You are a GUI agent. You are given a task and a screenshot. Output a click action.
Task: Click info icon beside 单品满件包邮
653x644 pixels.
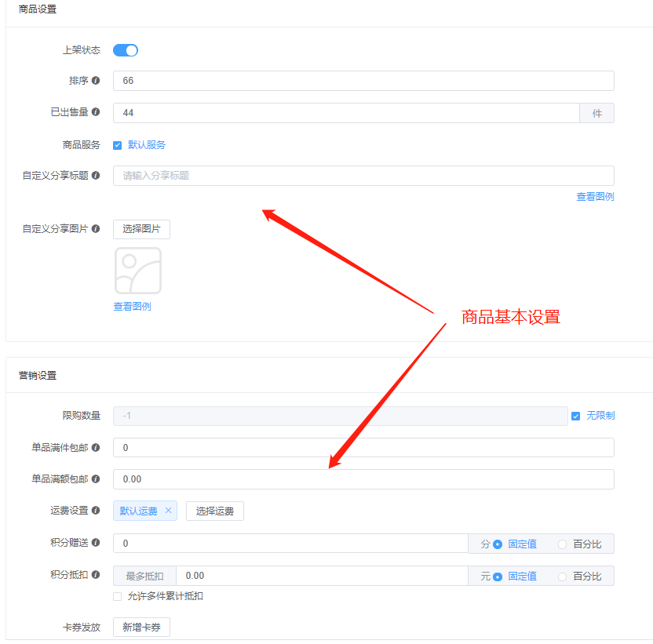[x=96, y=448]
